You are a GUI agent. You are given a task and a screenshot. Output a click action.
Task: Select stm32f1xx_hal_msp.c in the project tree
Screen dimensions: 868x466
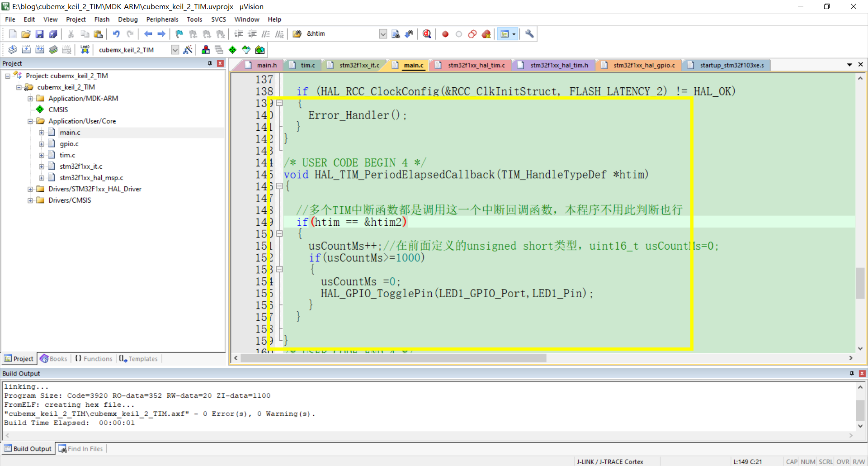pos(91,178)
